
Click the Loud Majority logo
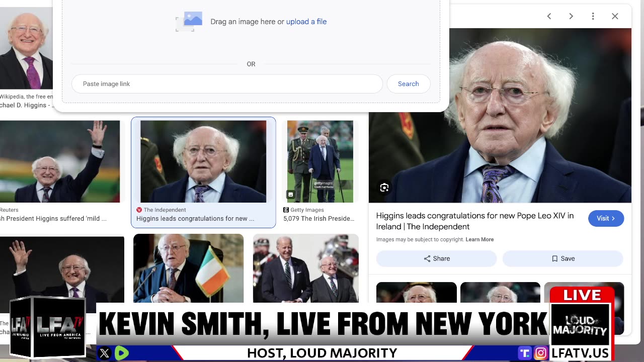tap(581, 326)
